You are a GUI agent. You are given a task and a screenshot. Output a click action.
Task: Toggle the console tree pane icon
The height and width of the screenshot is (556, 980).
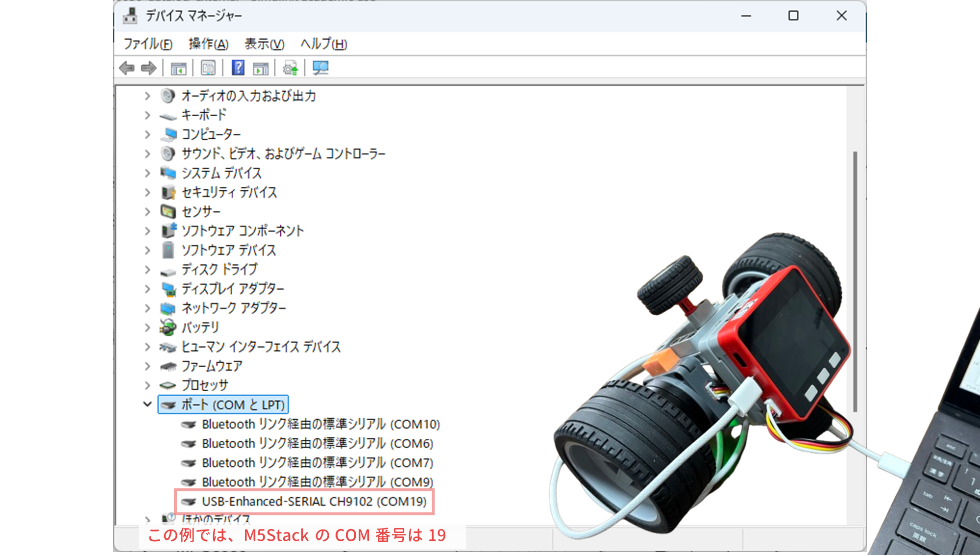(x=179, y=68)
